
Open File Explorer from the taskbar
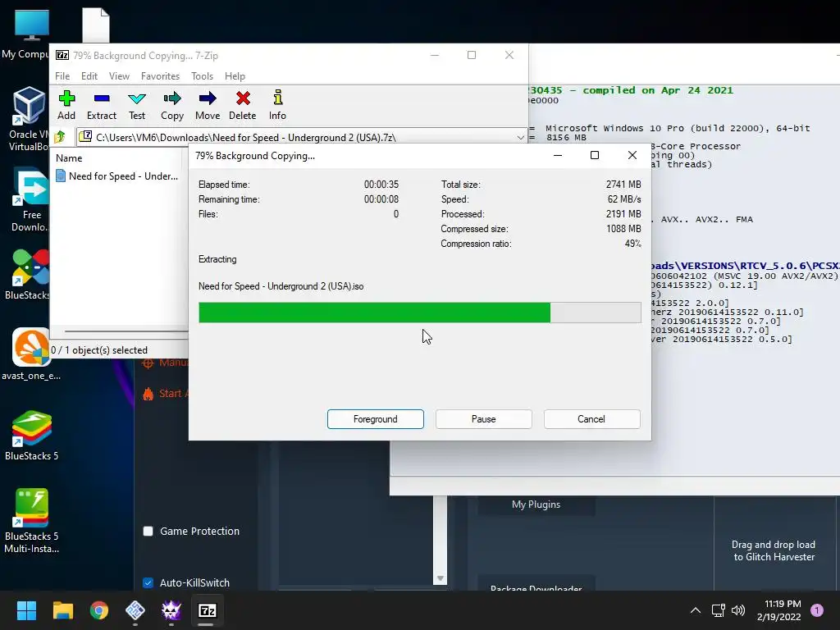point(62,610)
